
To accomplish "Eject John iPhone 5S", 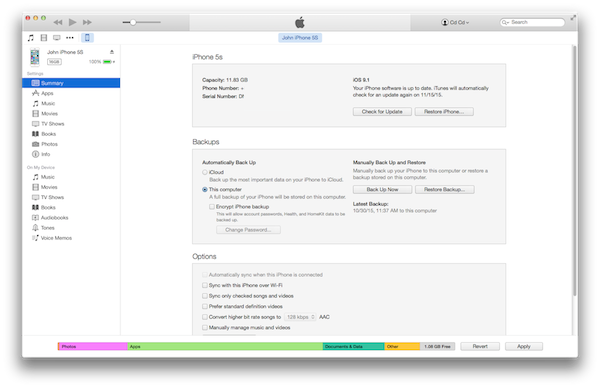I will click(x=112, y=52).
